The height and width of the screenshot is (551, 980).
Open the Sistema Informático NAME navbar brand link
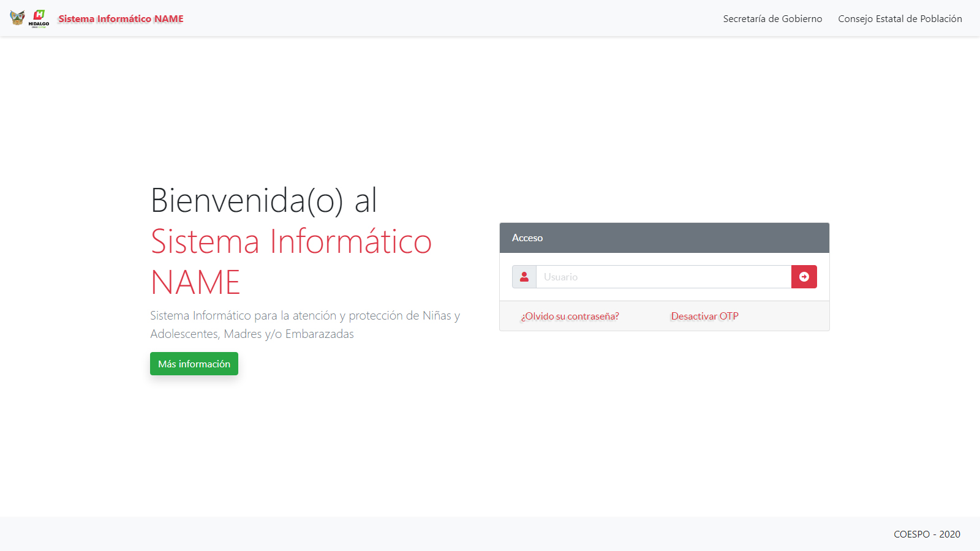coord(121,19)
